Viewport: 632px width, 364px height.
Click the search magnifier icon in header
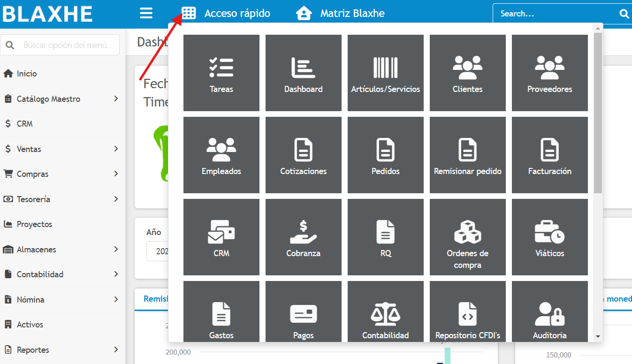click(624, 14)
